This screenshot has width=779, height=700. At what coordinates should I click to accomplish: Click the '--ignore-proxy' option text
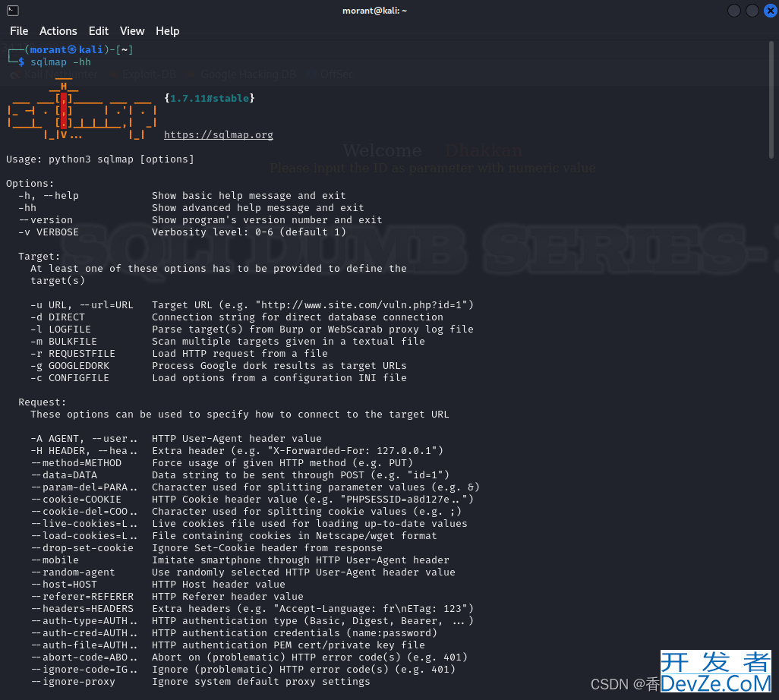73,682
